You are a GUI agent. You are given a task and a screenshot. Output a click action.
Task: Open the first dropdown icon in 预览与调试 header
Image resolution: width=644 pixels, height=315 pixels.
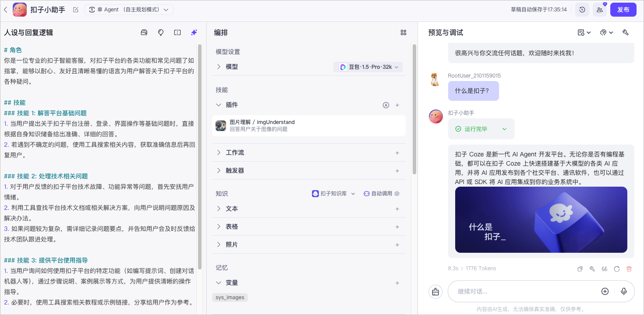584,32
